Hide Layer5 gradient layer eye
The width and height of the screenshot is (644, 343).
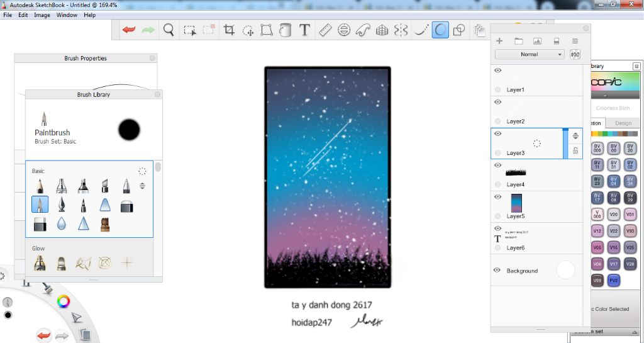point(498,197)
